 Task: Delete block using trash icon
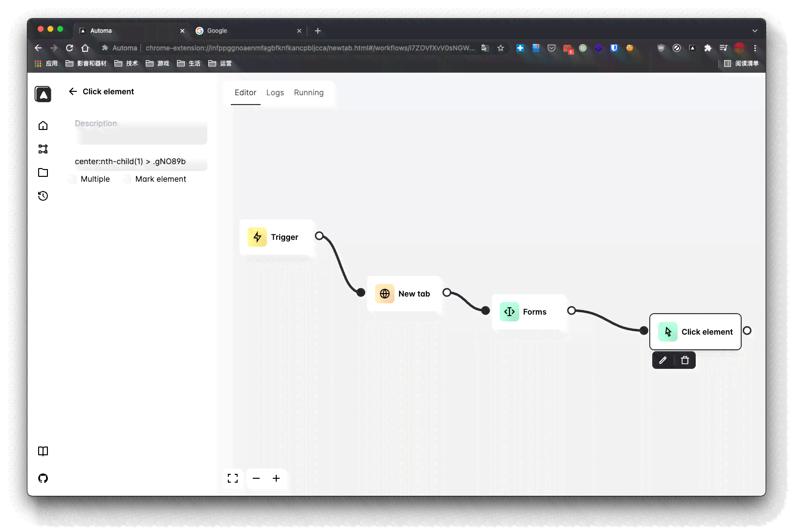pyautogui.click(x=685, y=360)
